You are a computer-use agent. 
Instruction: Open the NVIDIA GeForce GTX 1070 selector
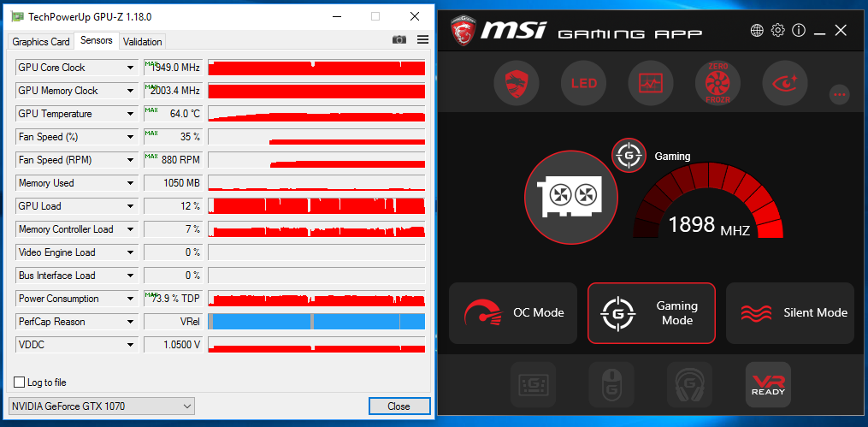102,406
